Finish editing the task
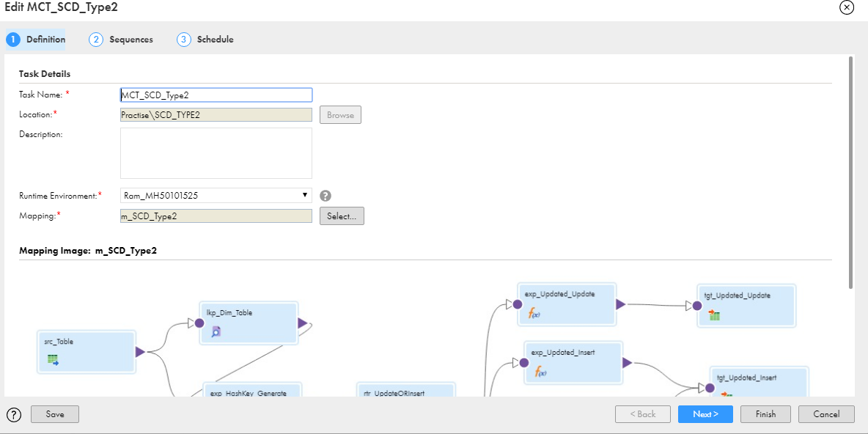This screenshot has width=868, height=434. point(765,413)
